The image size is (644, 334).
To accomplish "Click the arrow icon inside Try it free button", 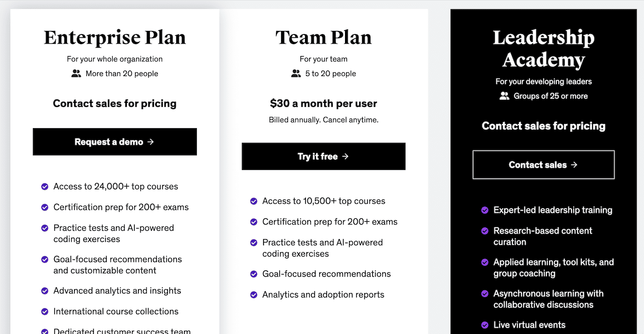I will [345, 156].
